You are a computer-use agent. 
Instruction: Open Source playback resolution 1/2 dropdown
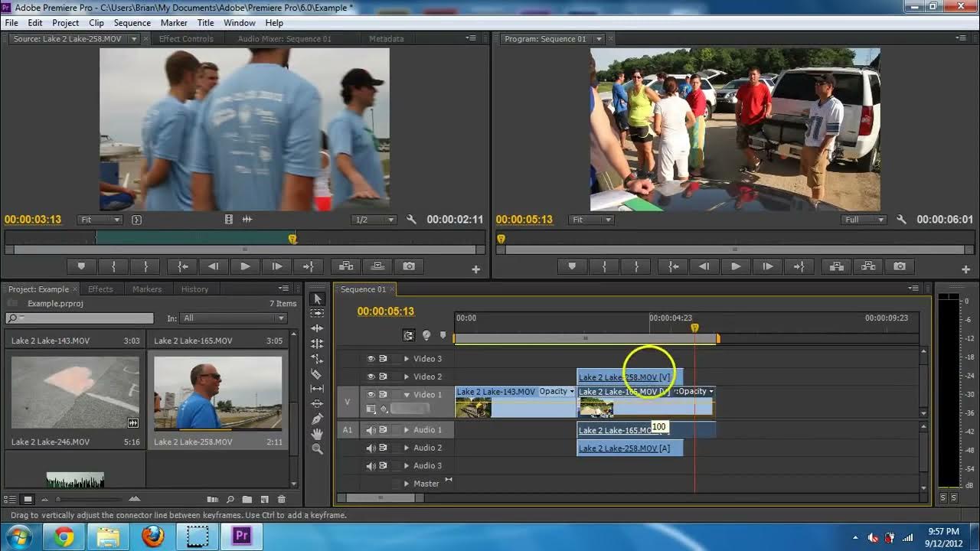coord(374,220)
